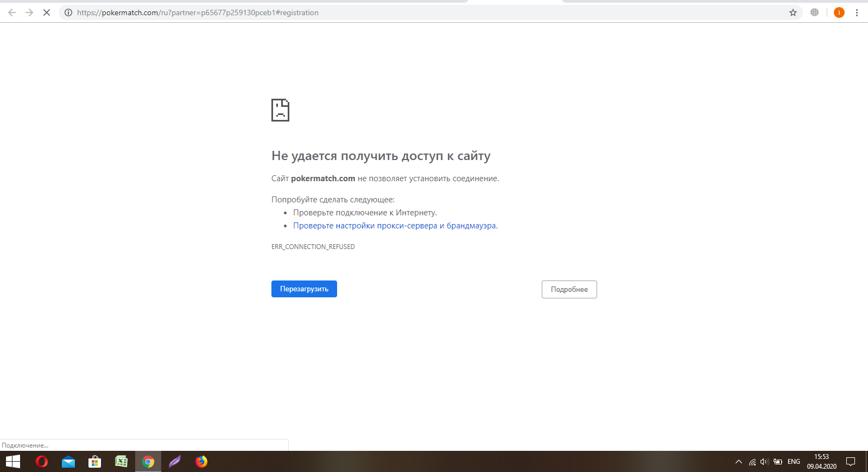
Task: Open Microsoft Store from the taskbar
Action: (95, 462)
